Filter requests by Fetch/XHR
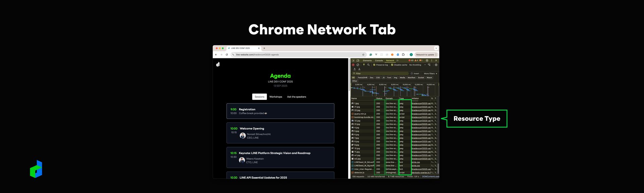Image resolution: width=644 pixels, height=193 pixels. [363, 77]
